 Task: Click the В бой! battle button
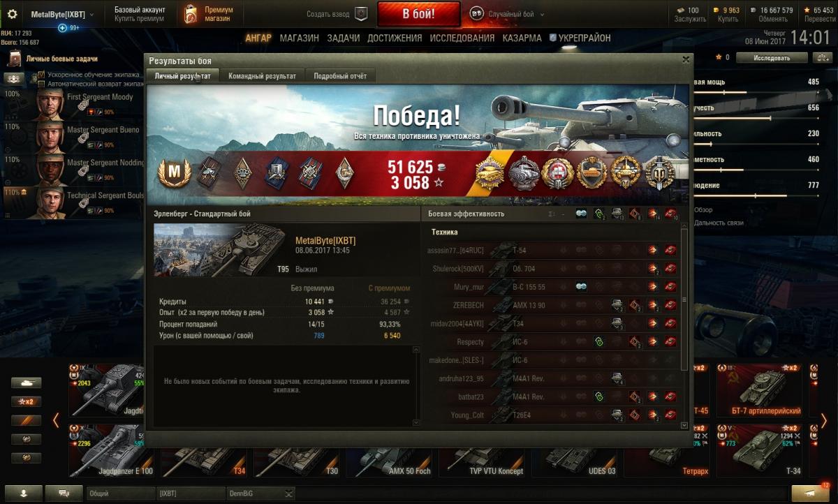tap(419, 14)
